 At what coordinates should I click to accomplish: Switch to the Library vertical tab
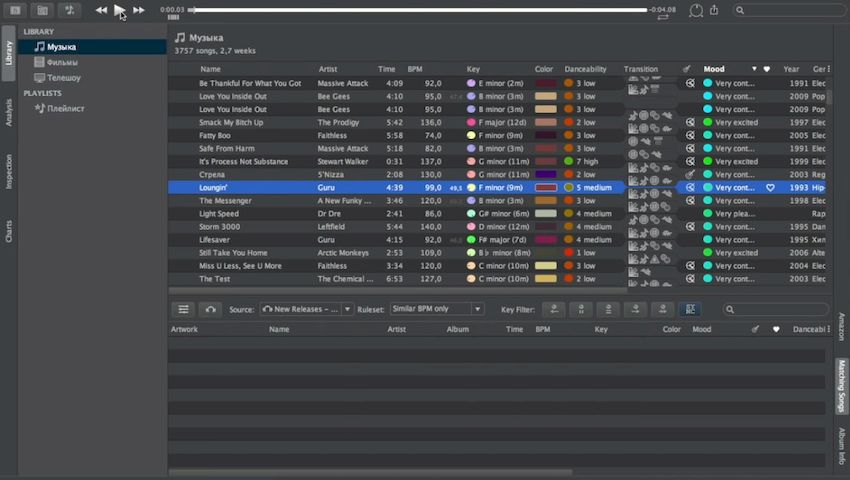pos(8,53)
